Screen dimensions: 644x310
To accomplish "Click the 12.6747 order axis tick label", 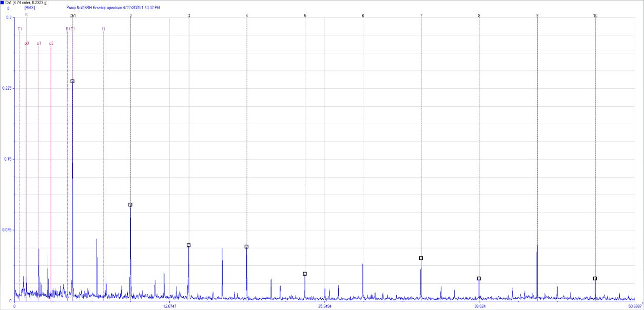I will pyautogui.click(x=170, y=306).
